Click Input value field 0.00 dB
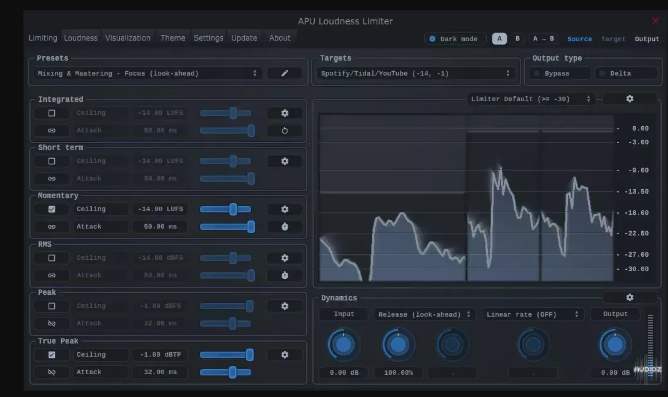 pos(344,373)
